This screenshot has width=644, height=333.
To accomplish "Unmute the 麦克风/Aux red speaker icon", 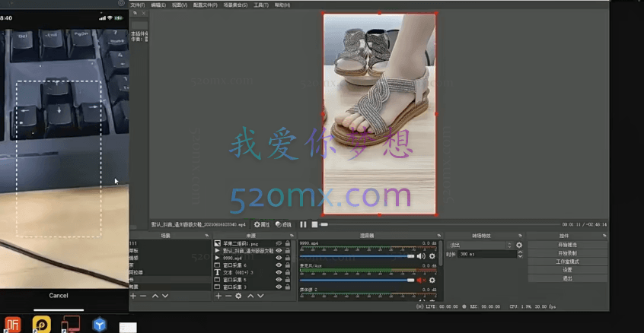I will pos(421,281).
